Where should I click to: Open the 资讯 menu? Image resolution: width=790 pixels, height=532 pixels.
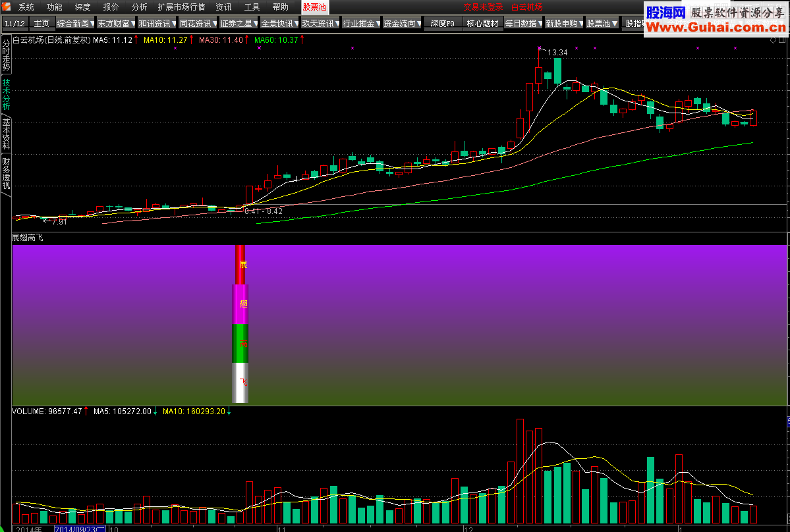(x=224, y=7)
